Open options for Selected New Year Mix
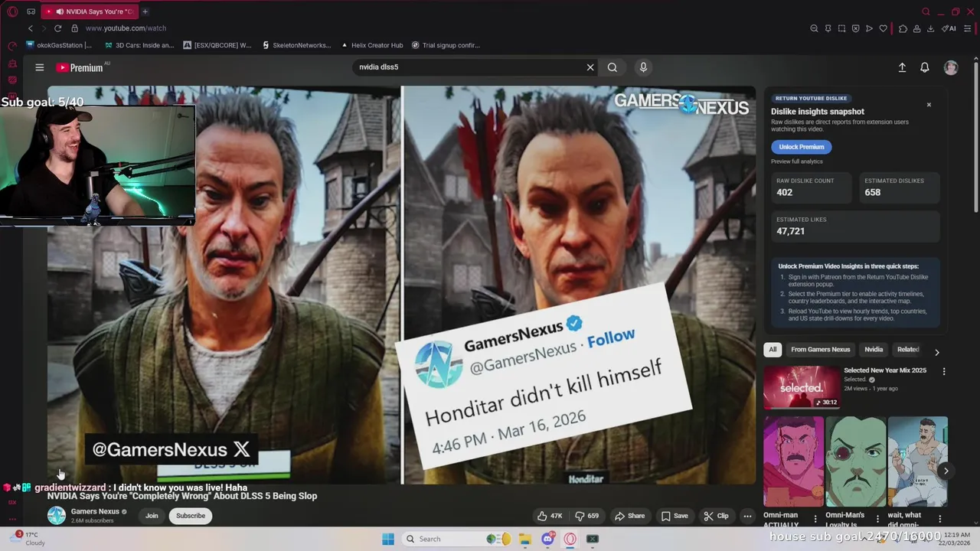Screen dimensions: 980x551 coord(944,371)
